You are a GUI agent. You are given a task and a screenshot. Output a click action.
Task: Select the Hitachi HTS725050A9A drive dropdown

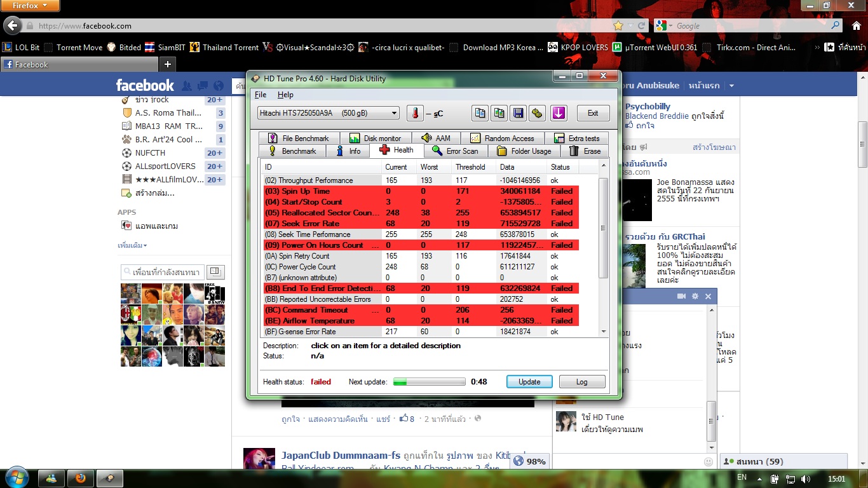(328, 113)
